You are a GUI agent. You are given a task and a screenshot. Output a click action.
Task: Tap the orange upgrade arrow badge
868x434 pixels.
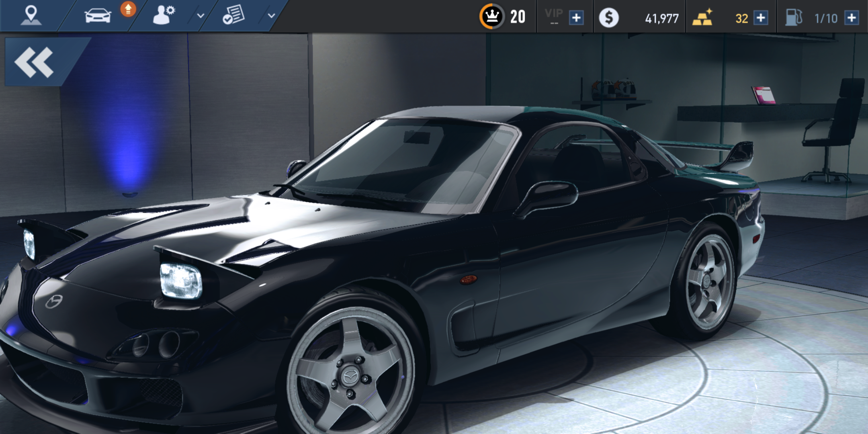128,9
